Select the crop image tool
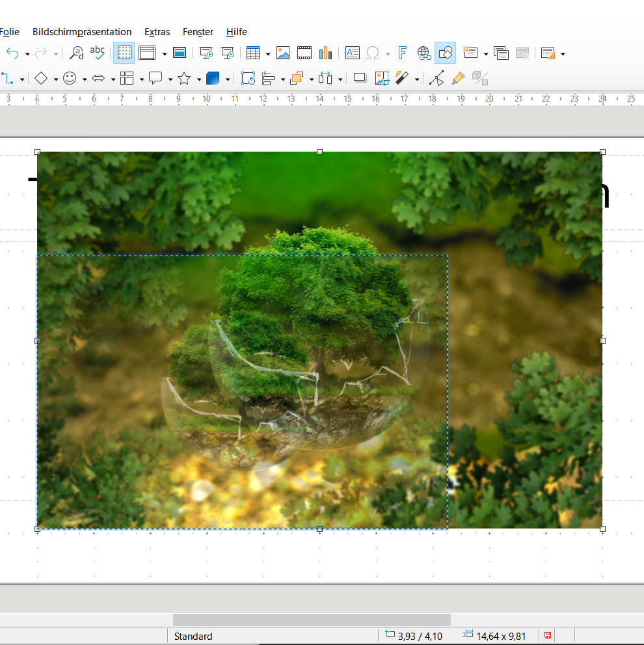 382,79
